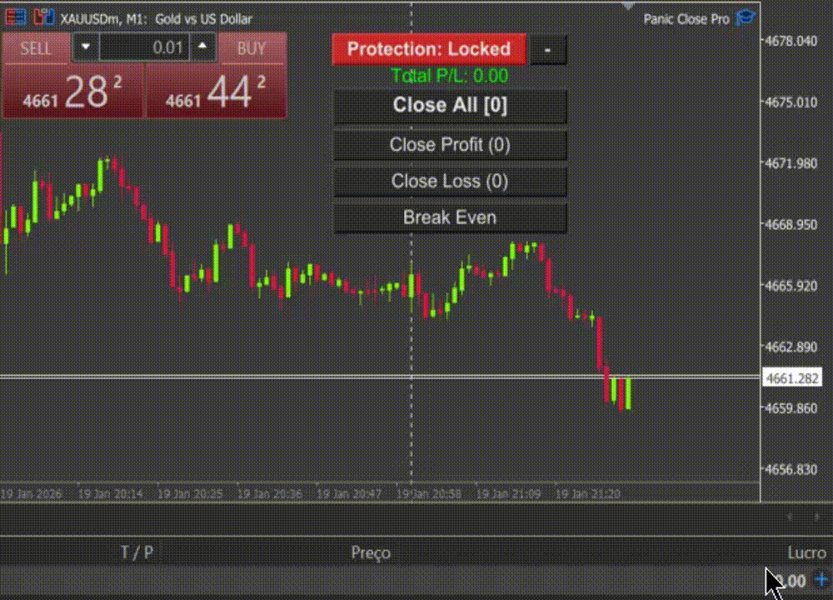
Task: Toggle Protection: Locked state
Action: pos(427,48)
